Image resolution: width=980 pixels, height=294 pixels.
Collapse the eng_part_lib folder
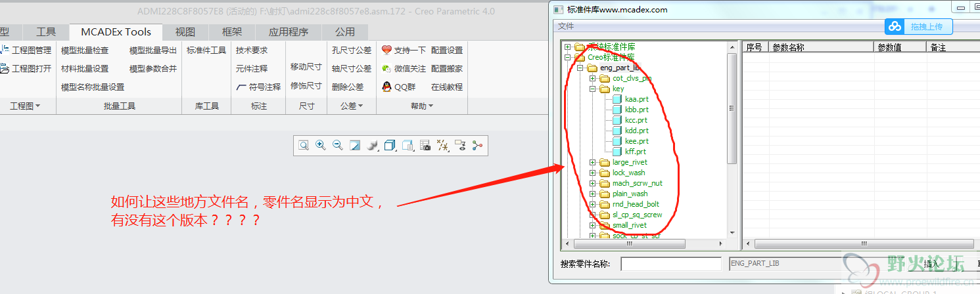tap(580, 68)
